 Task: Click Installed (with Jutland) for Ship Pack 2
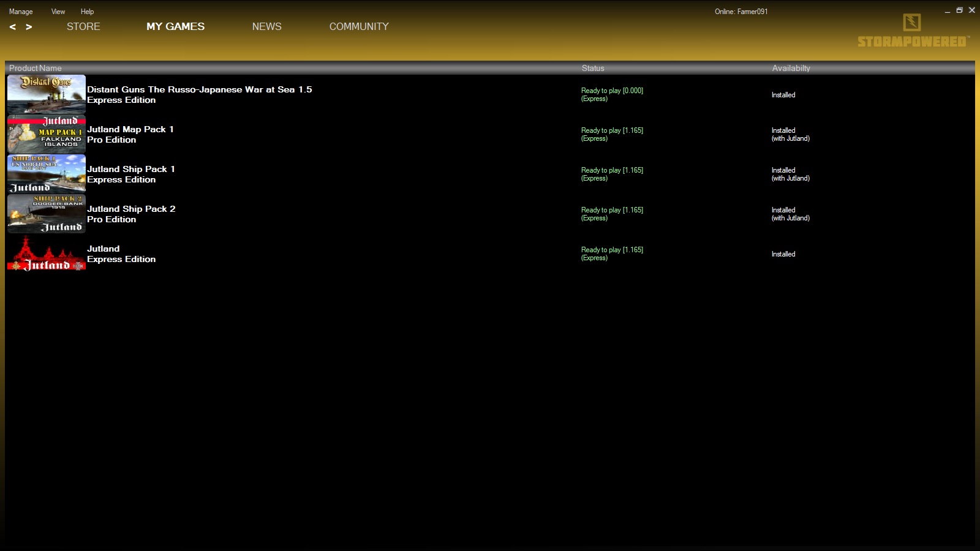791,214
